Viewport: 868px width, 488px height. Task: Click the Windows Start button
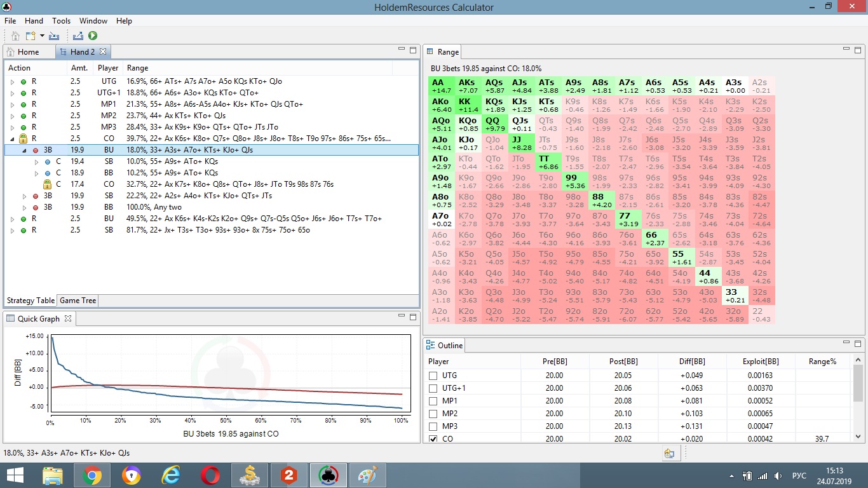tap(15, 475)
